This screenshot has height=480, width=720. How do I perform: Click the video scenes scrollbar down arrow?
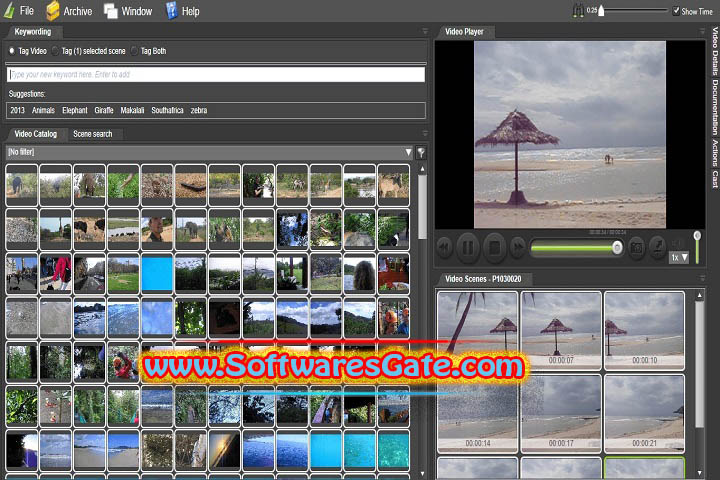tap(699, 473)
